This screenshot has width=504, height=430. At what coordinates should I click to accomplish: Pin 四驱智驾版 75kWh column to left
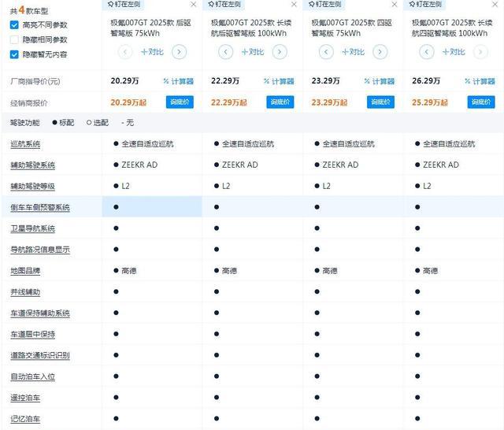tap(325, 4)
